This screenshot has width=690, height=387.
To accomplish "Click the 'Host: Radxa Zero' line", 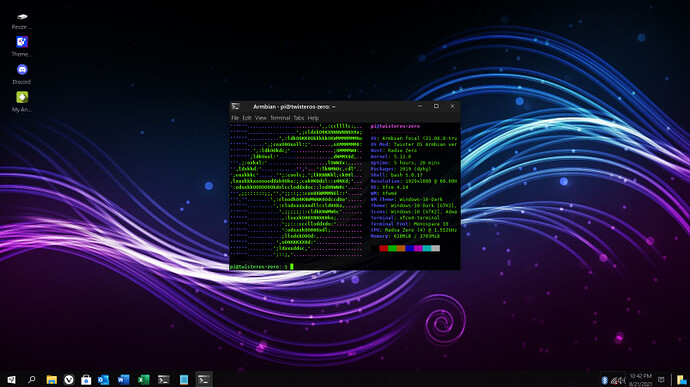I will pyautogui.click(x=393, y=151).
